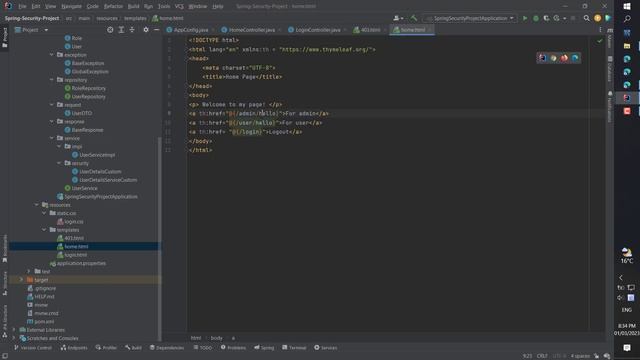
Task: Collapse the repository folder
Action: [x=51, y=80]
